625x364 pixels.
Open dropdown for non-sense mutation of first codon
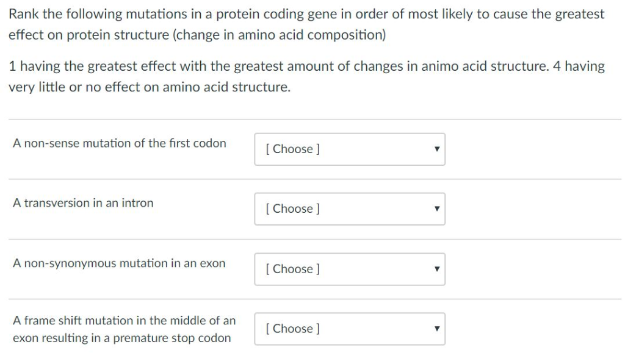(349, 149)
